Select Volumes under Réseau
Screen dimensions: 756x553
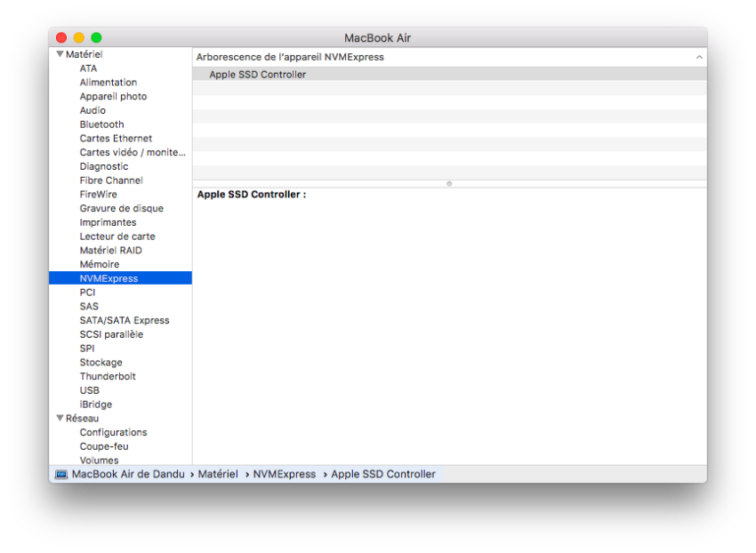click(x=99, y=460)
